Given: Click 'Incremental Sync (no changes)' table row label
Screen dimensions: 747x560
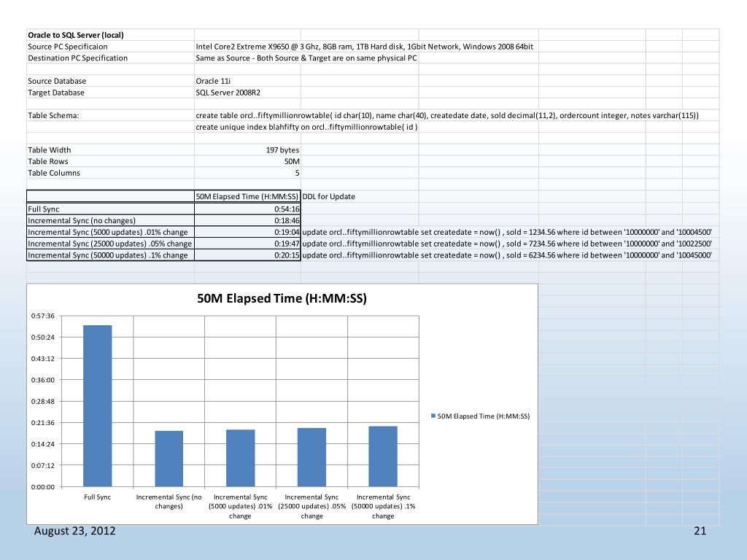Looking at the screenshot, I should pyautogui.click(x=110, y=220).
